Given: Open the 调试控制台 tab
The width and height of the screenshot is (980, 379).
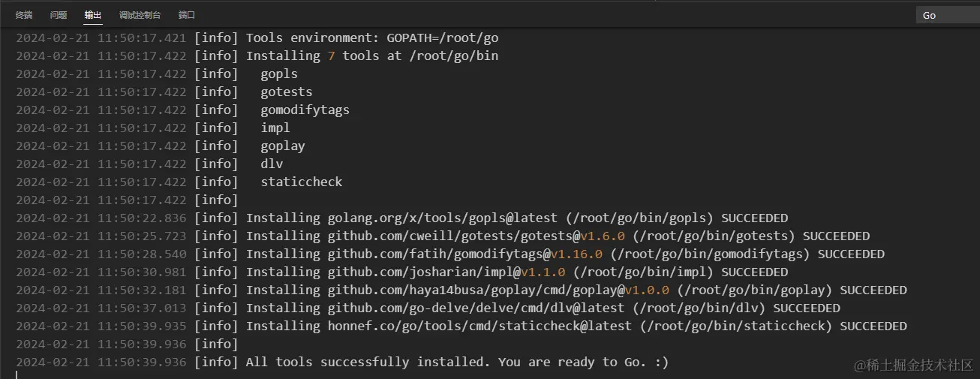Looking at the screenshot, I should pyautogui.click(x=140, y=15).
